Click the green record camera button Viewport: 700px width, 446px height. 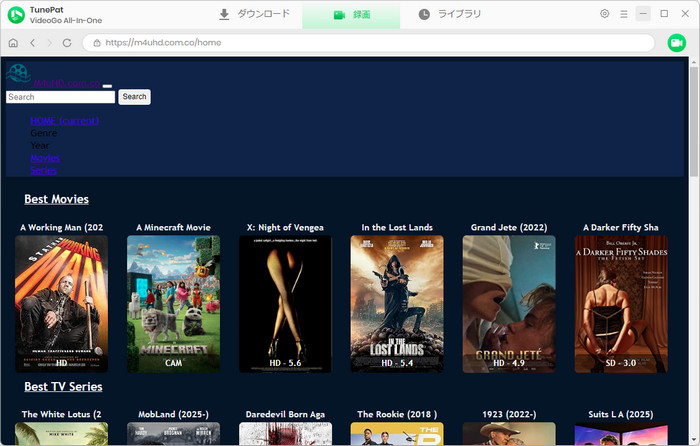pyautogui.click(x=677, y=43)
